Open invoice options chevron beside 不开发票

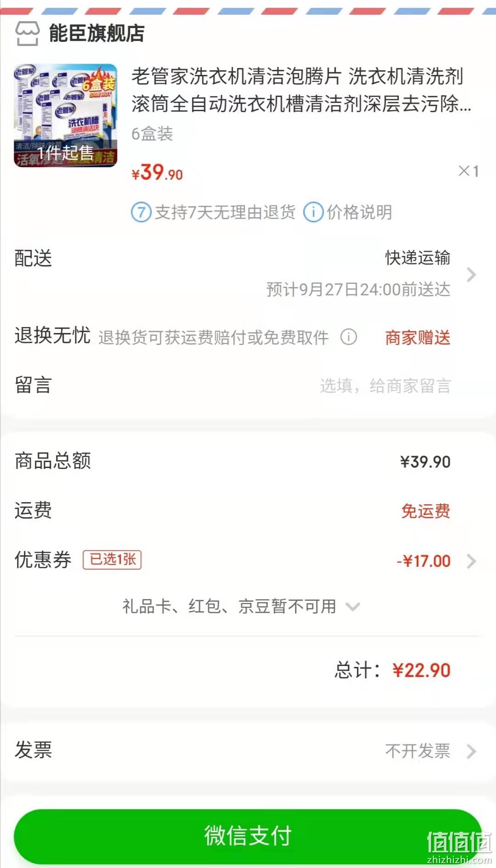point(471,751)
